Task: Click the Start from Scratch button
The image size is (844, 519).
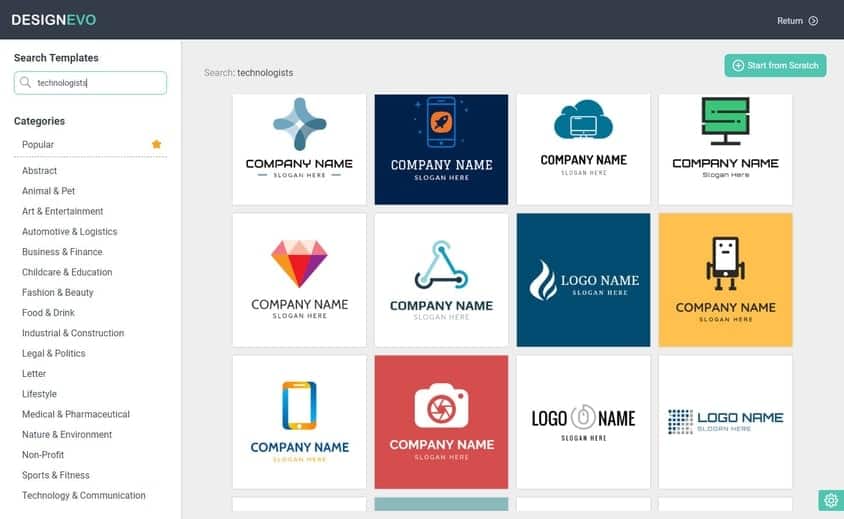Action: tap(775, 65)
